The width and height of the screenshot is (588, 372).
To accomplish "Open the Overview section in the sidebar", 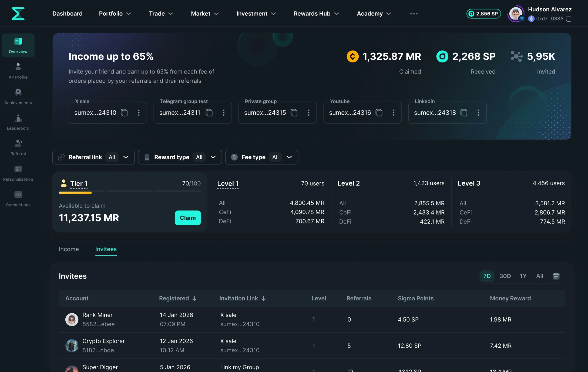I will tap(18, 45).
